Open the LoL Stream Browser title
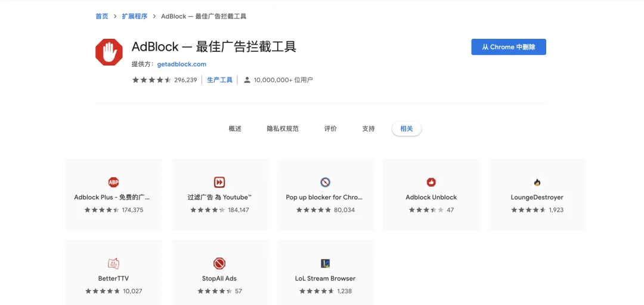Screen dimensions: 644x305 click(x=326, y=278)
